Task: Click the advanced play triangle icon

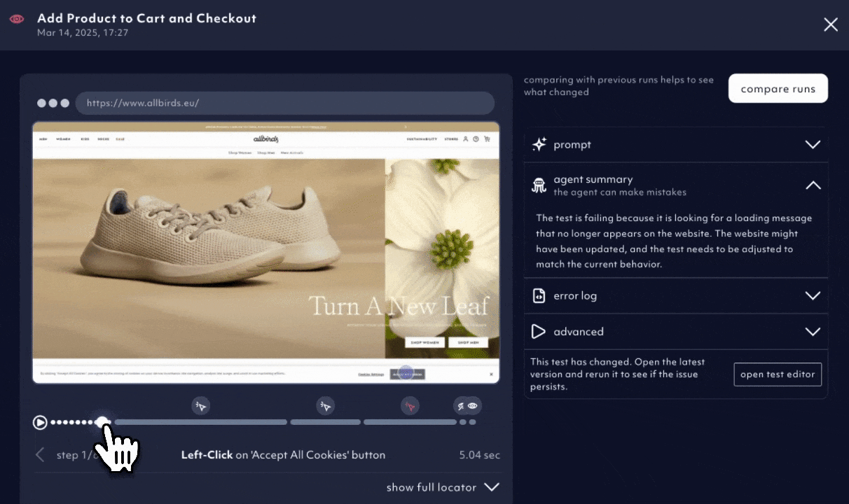Action: coord(538,332)
